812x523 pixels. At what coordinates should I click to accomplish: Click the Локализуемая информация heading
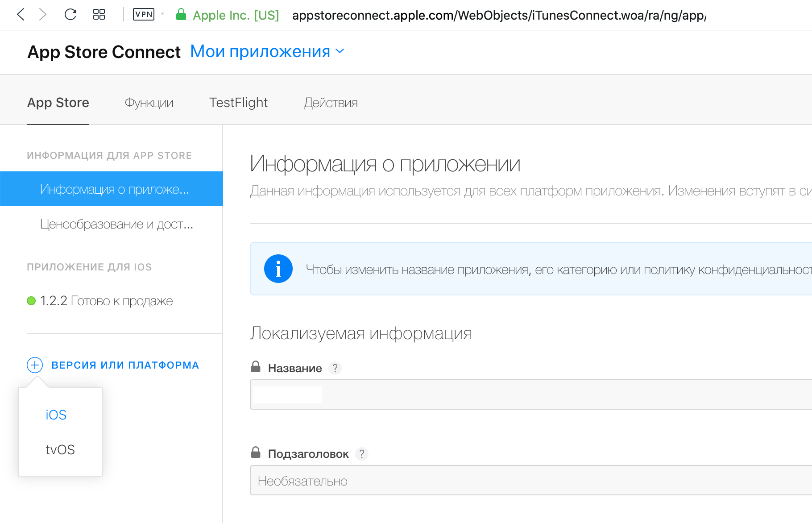(361, 334)
